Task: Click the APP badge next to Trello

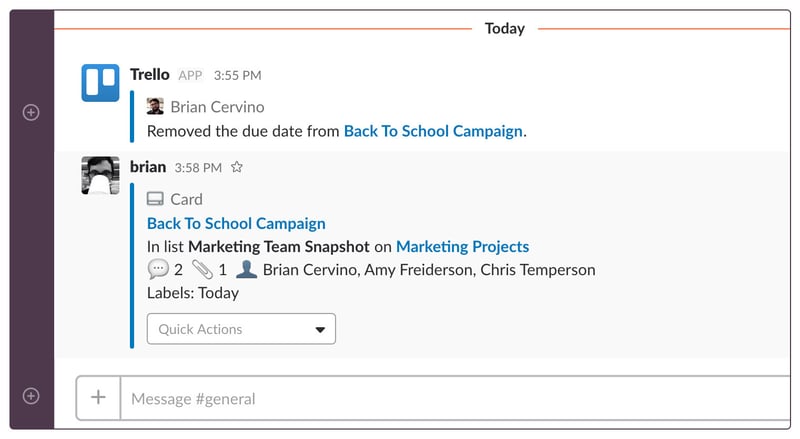Action: point(190,76)
